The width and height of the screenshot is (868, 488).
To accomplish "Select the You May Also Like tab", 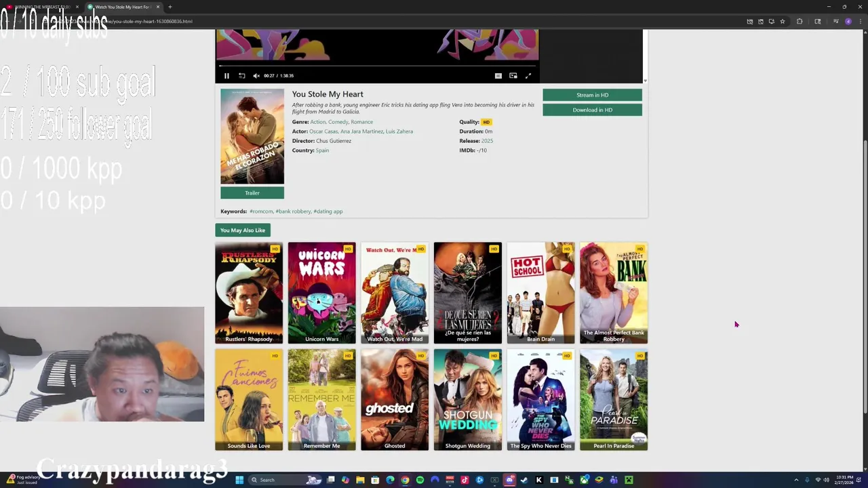I will coord(243,230).
